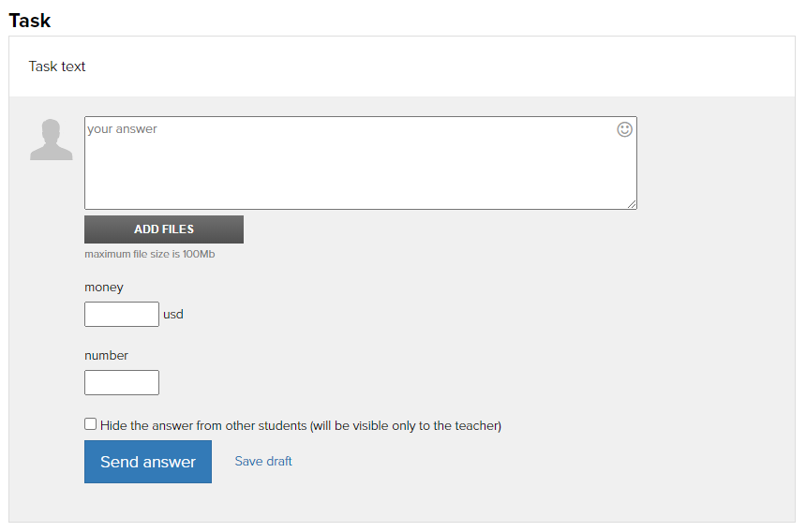
Task: Click the 'money' field label
Action: coord(104,288)
